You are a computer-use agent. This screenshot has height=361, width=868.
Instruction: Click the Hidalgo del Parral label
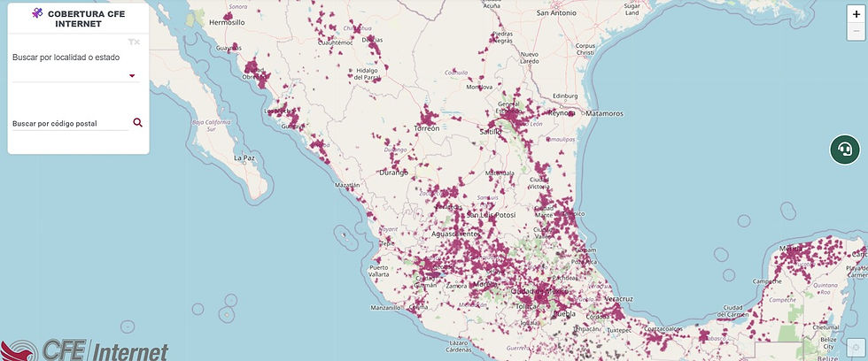coord(367,74)
